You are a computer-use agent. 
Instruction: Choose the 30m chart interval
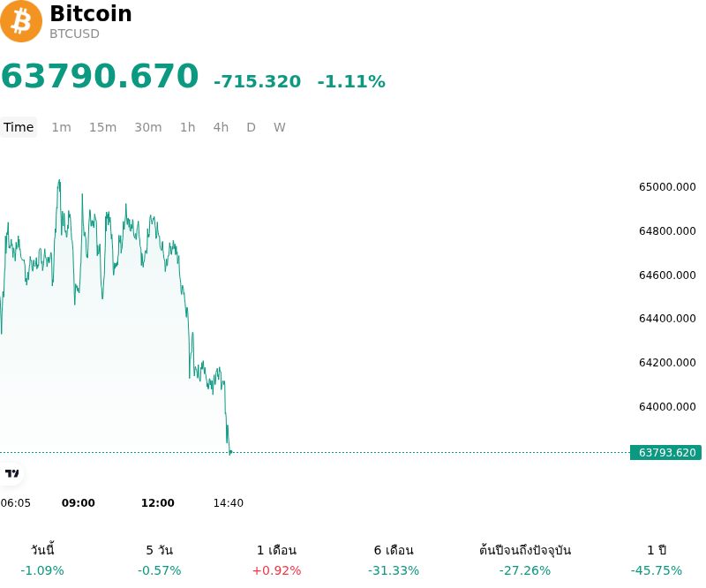pyautogui.click(x=148, y=127)
